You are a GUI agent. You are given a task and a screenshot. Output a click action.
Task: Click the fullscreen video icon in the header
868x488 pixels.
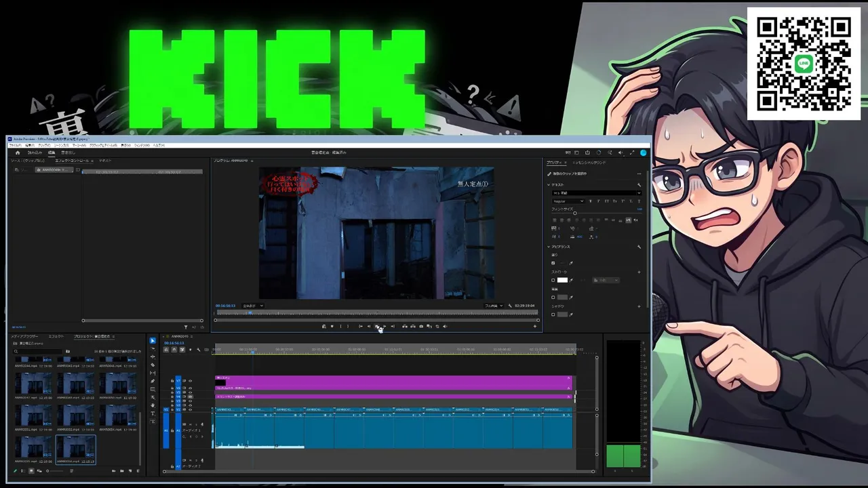point(632,152)
